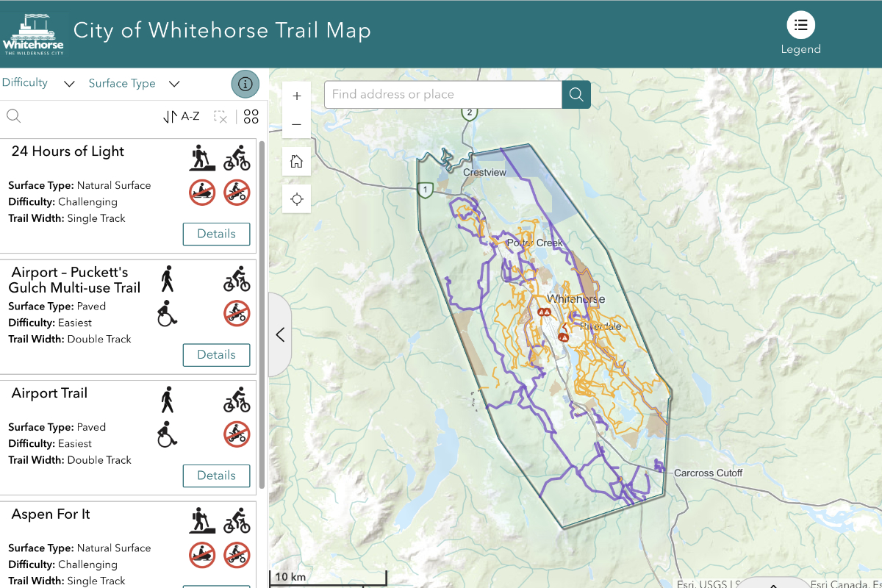The height and width of the screenshot is (588, 882).
Task: Zoom in on the map
Action: 296,95
